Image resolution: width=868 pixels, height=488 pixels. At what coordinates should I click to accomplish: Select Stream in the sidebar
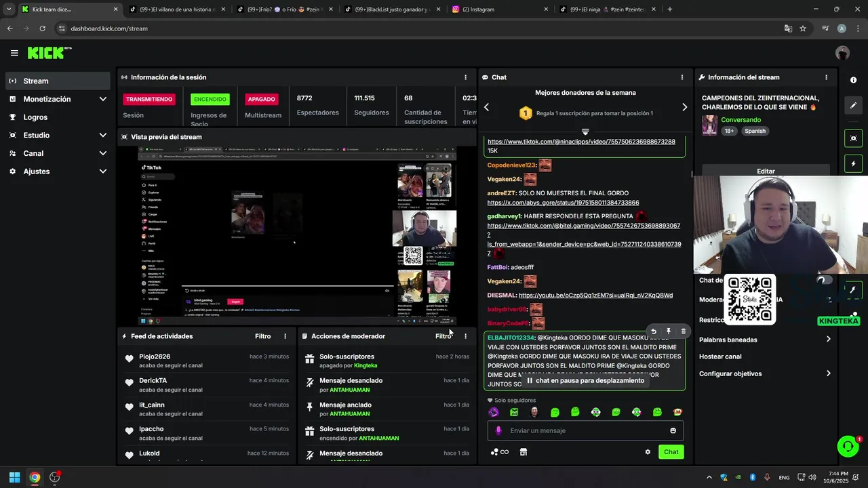[x=58, y=81]
